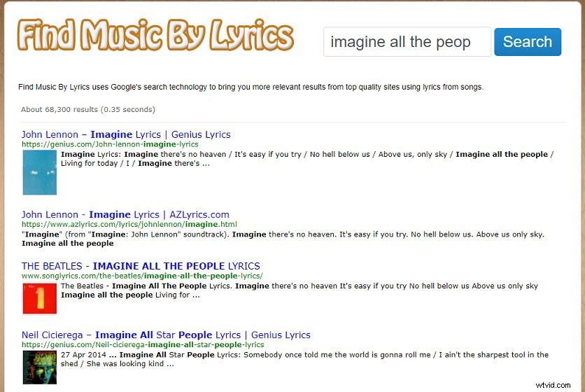Viewport: 585px width, 392px height.
Task: Open John Lennon Imagine AZLyrics.com result
Action: pos(125,215)
